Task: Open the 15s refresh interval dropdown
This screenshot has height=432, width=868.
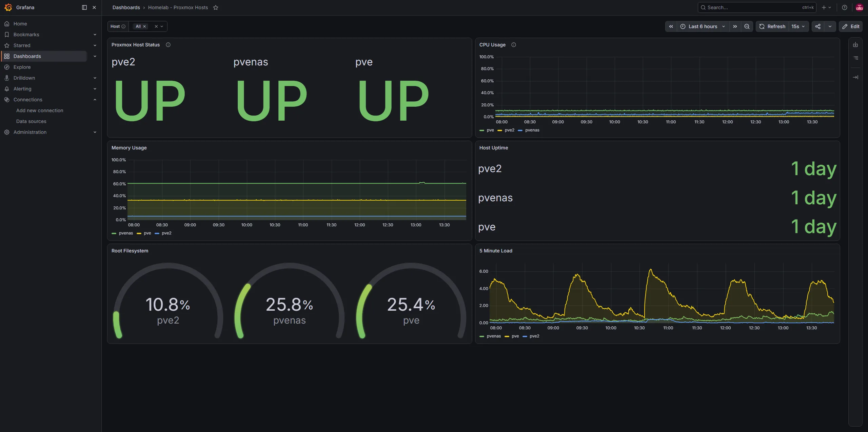Action: click(798, 26)
